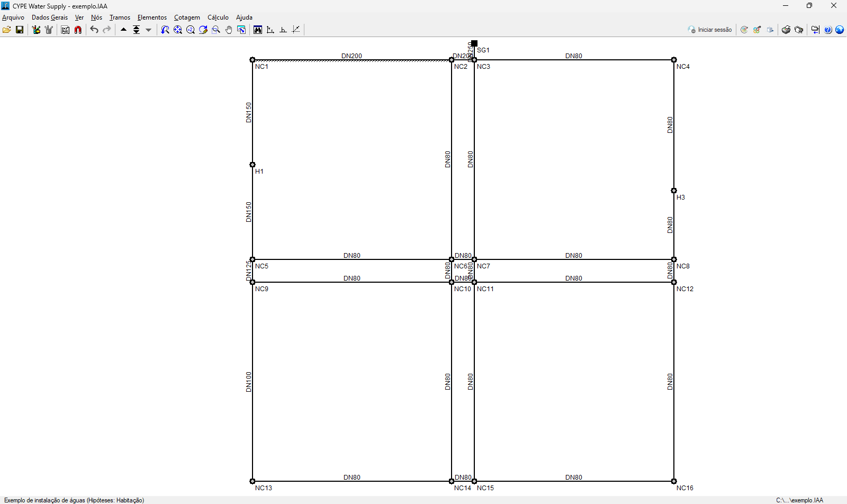The image size is (847, 504).
Task: Click the NC4 node label
Action: pos(683,67)
